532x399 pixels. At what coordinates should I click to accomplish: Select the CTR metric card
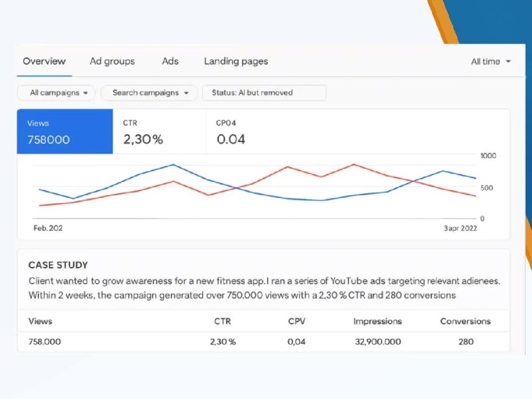159,131
